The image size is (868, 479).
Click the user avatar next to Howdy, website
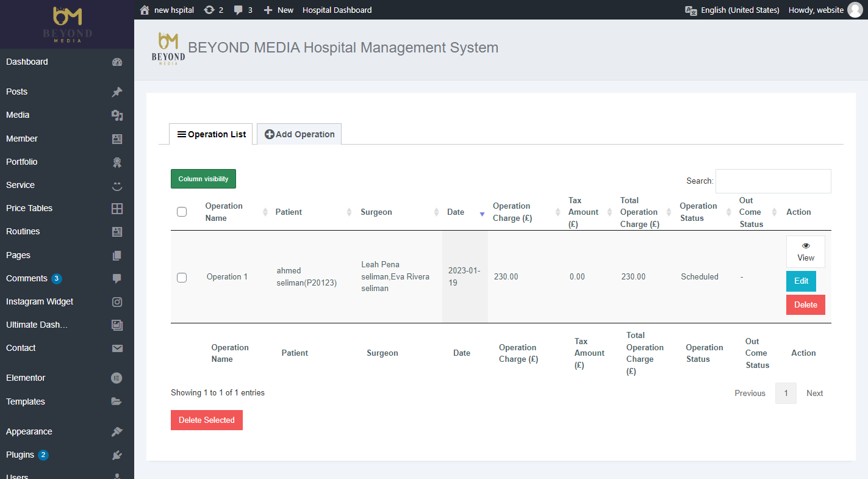coord(855,10)
